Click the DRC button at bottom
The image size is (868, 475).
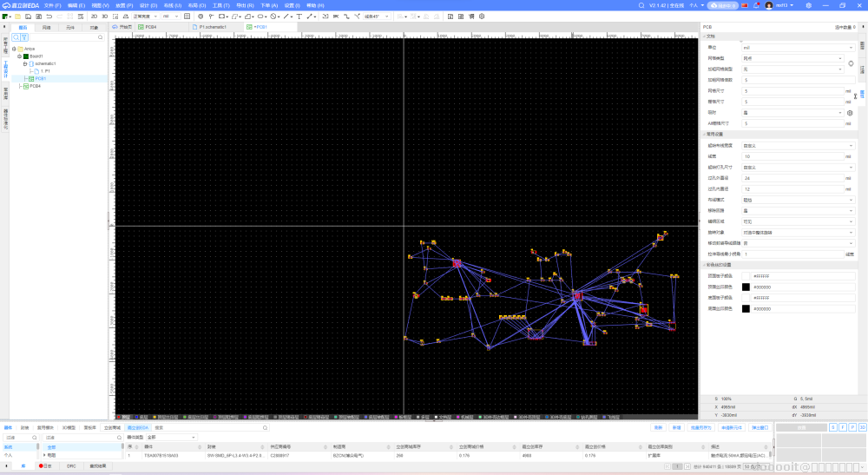pos(71,466)
